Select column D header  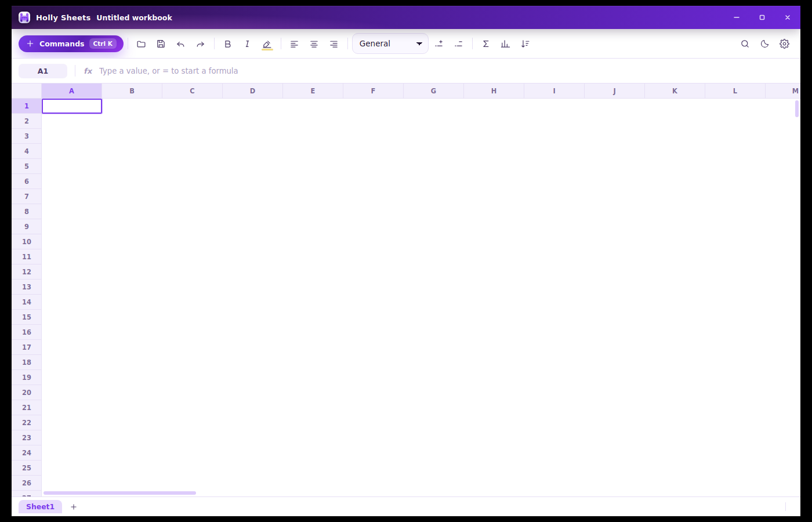(x=253, y=91)
